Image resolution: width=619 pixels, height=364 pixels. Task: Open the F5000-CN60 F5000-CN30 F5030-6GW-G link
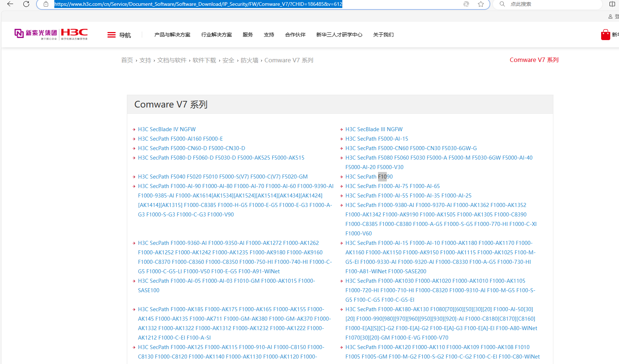pyautogui.click(x=411, y=148)
